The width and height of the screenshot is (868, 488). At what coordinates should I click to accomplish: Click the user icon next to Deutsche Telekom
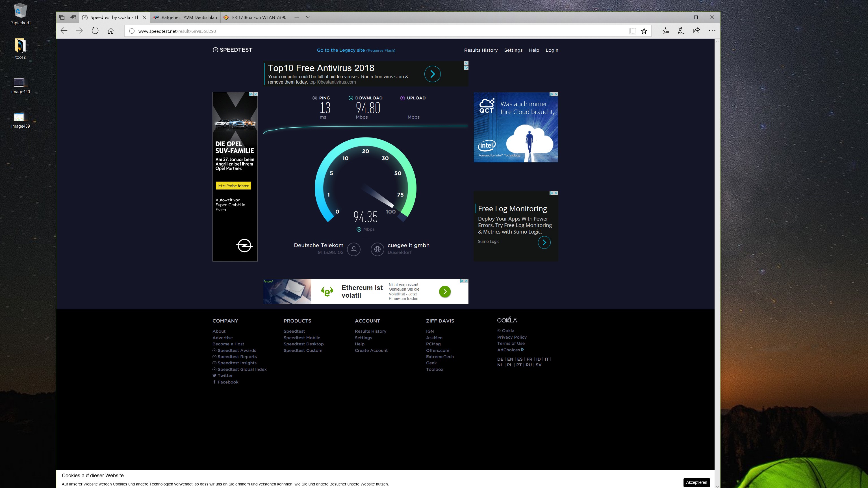tap(353, 249)
